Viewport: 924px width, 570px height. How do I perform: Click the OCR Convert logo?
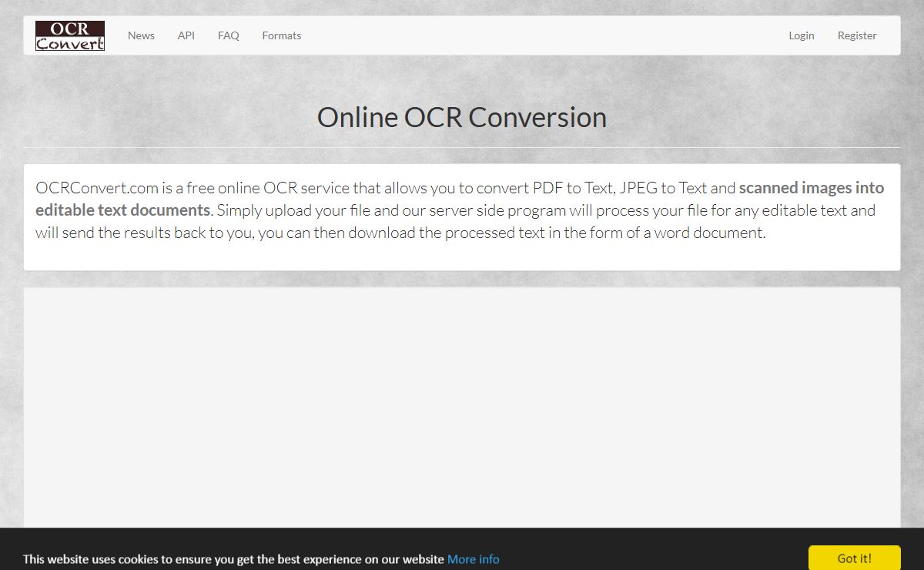70,35
